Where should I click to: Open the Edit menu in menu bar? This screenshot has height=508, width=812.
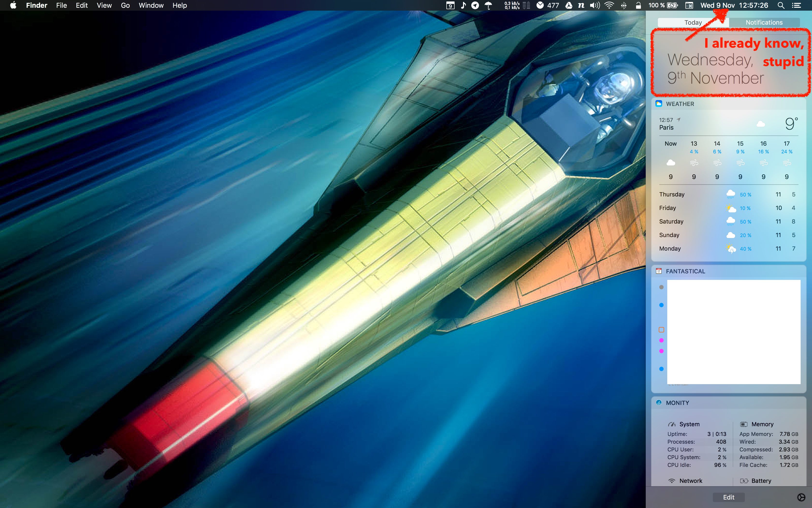pyautogui.click(x=81, y=5)
